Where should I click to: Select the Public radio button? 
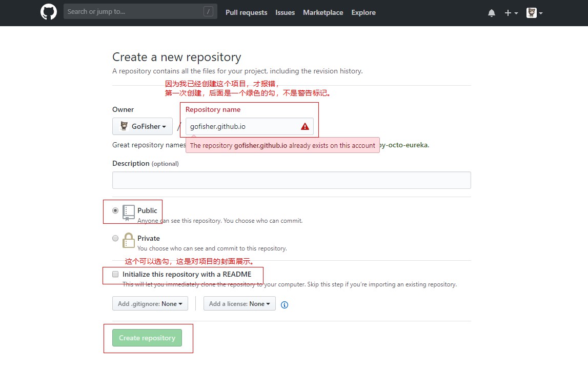115,210
